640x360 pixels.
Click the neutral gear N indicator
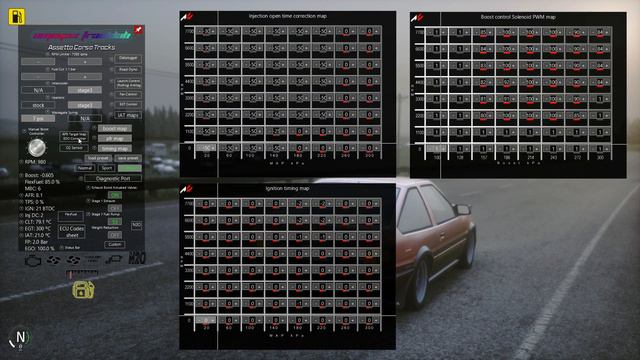[20, 338]
